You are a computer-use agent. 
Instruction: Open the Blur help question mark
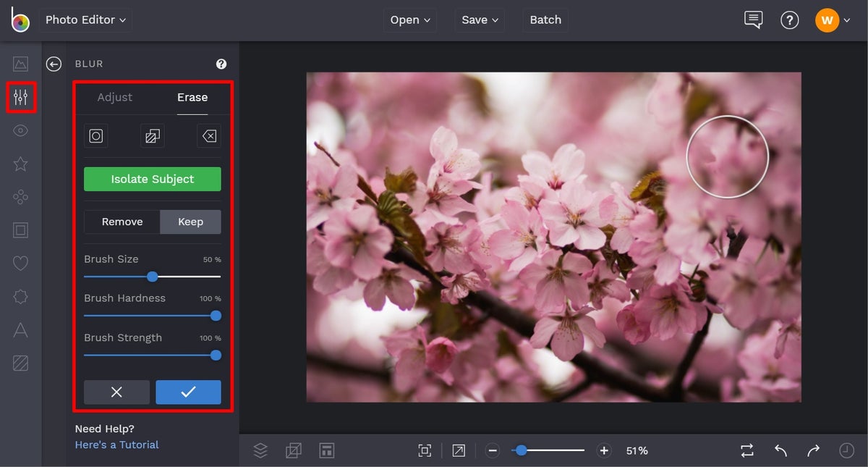(x=221, y=64)
